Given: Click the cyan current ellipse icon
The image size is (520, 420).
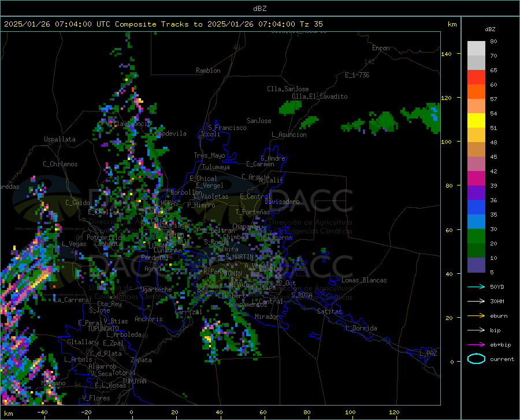Looking at the screenshot, I should (476, 359).
